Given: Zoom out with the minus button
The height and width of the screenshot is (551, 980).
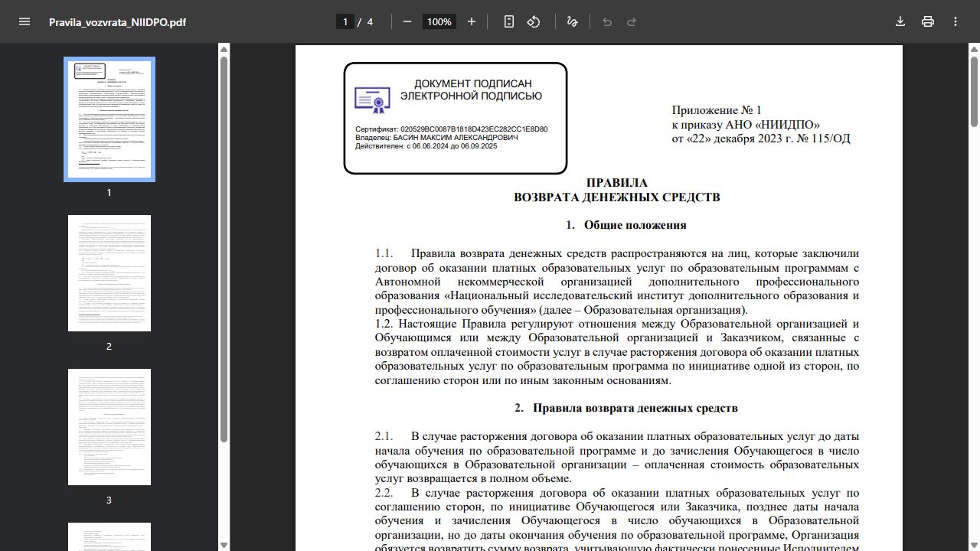Looking at the screenshot, I should click(407, 21).
